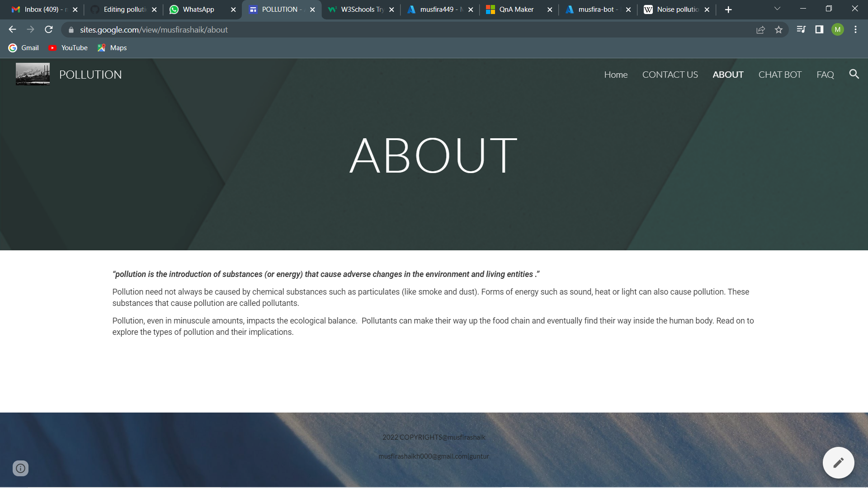868x488 pixels.
Task: Click the share this page icon
Action: click(761, 29)
